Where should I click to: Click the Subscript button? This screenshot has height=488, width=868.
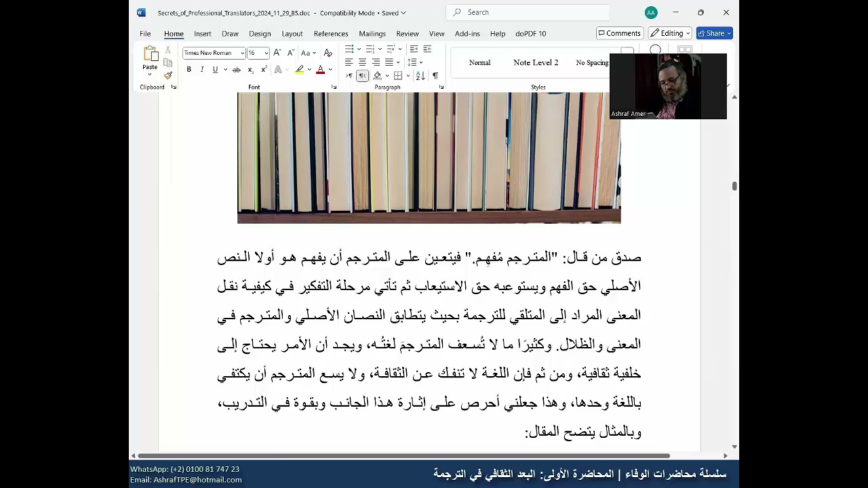[x=250, y=70]
